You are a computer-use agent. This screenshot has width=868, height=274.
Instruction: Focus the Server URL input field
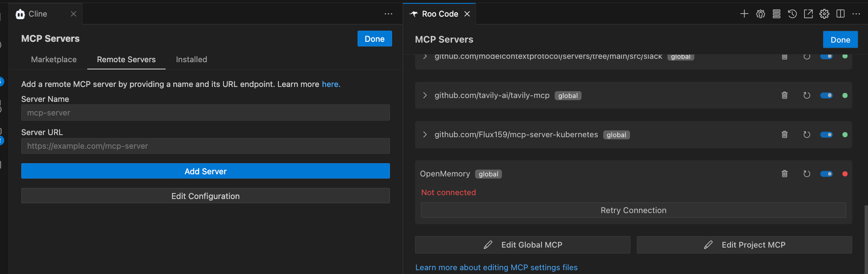pyautogui.click(x=206, y=146)
